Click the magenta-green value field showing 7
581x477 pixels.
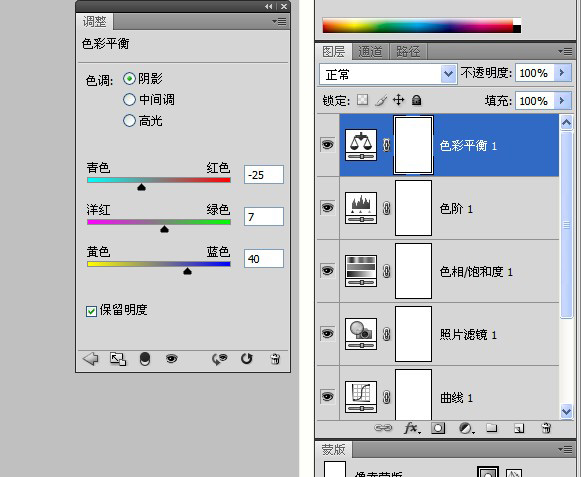[x=264, y=216]
